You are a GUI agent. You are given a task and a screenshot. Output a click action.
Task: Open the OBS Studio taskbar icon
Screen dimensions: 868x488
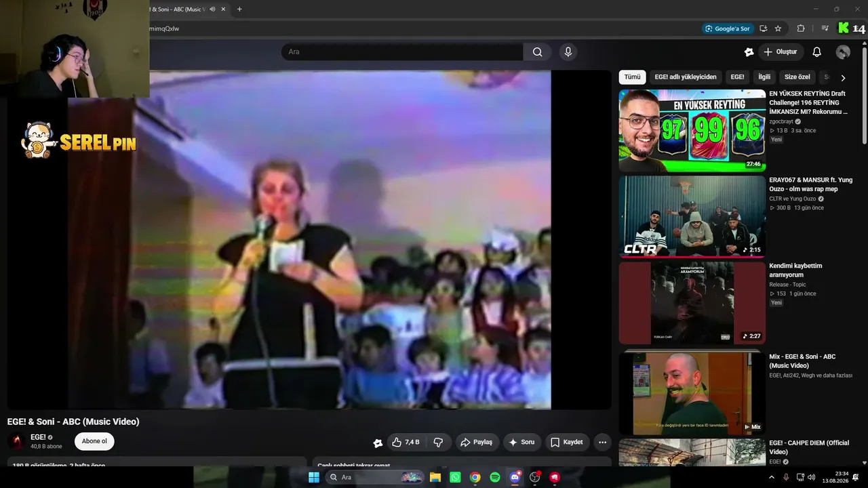pos(535,477)
